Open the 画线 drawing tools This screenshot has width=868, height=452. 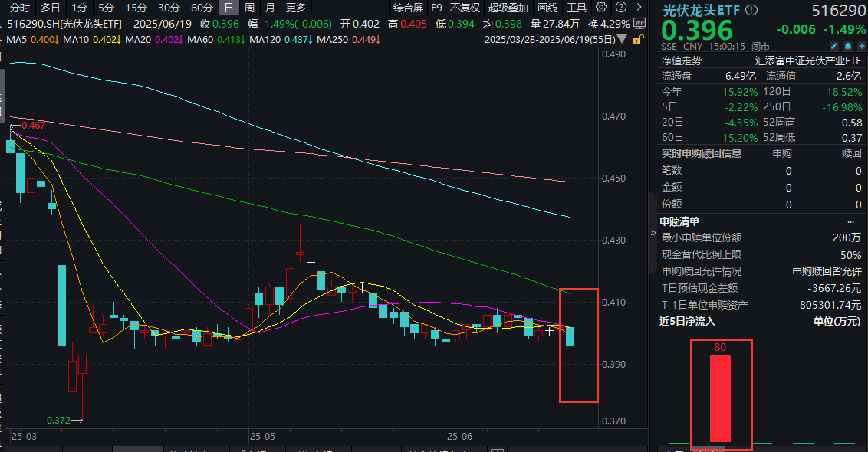coord(547,8)
